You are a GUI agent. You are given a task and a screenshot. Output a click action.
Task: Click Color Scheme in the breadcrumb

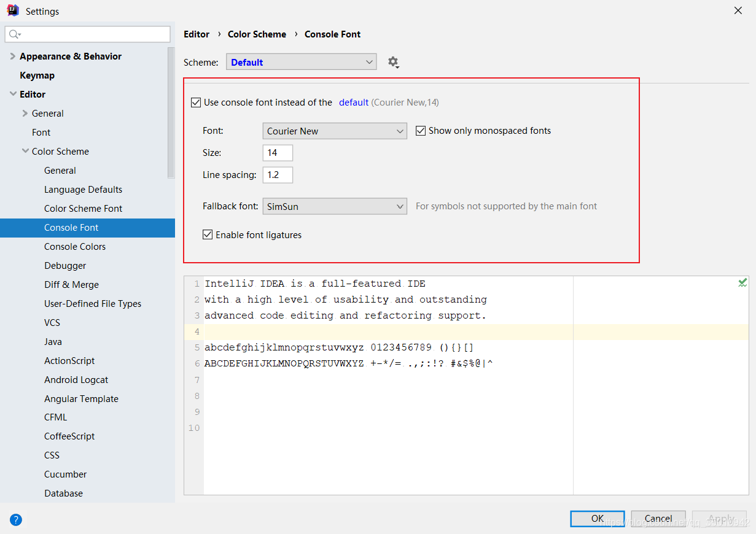(257, 34)
